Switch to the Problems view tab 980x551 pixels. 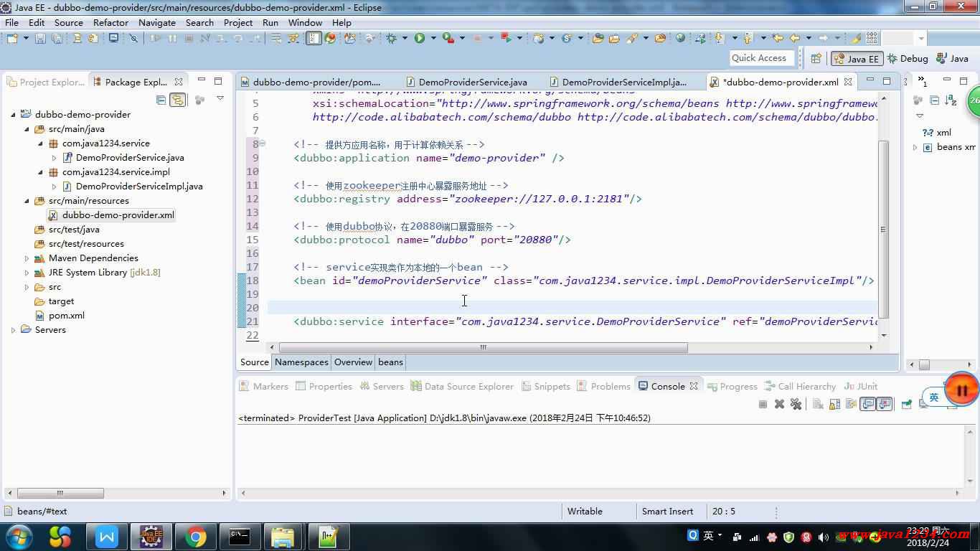pyautogui.click(x=603, y=386)
